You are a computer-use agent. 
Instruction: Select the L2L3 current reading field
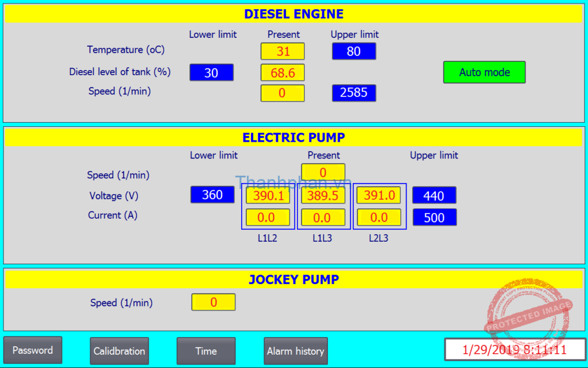pos(379,218)
